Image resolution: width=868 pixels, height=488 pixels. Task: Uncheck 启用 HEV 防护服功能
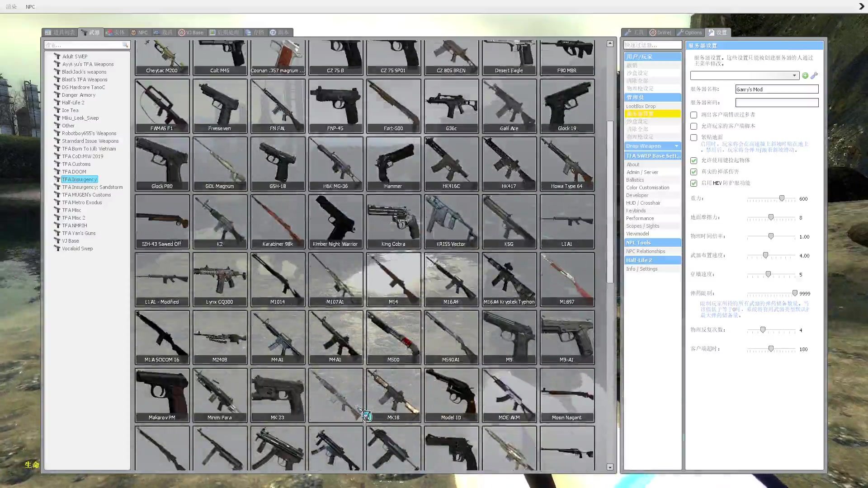pyautogui.click(x=693, y=183)
